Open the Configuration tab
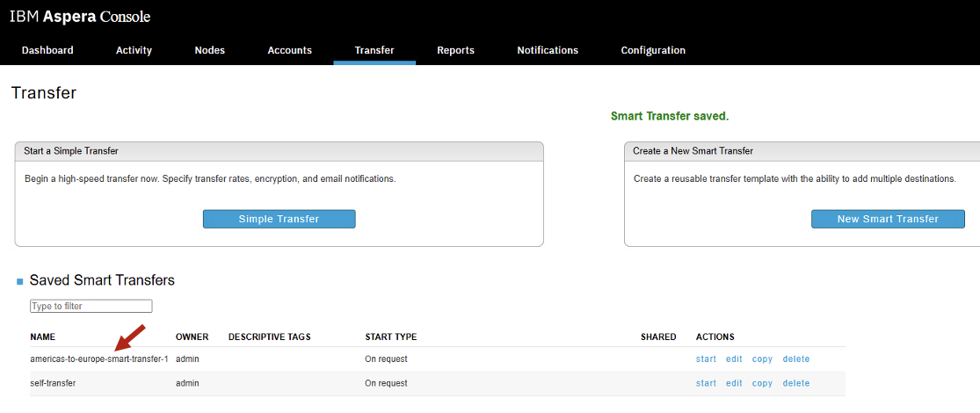 pos(653,51)
